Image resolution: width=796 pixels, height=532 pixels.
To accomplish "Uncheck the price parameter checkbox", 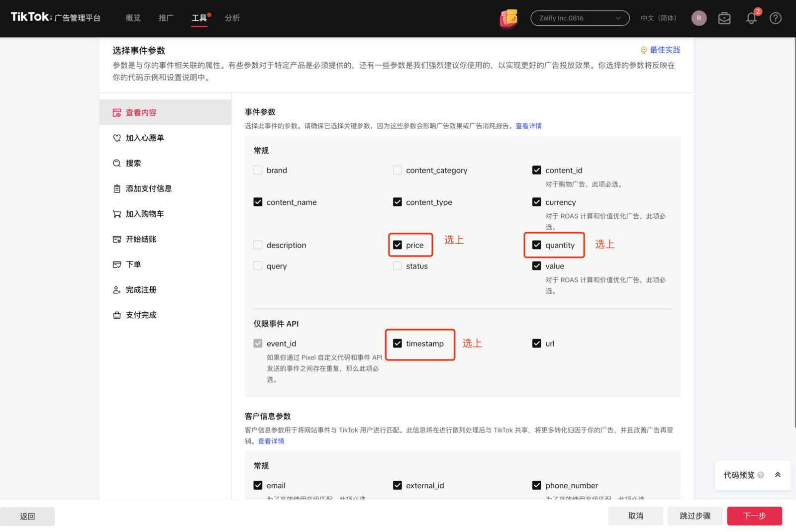I will point(398,245).
